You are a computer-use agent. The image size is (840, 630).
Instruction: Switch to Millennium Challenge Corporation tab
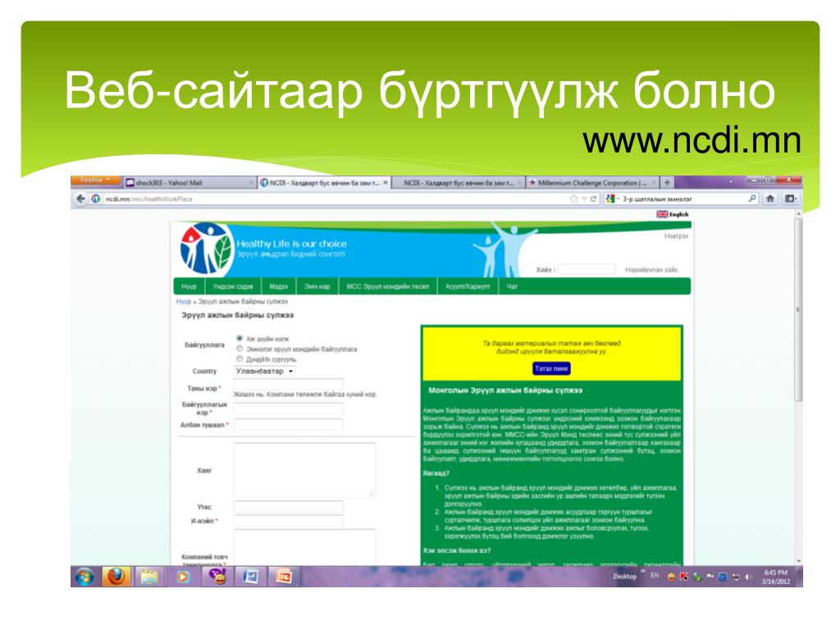[x=592, y=183]
